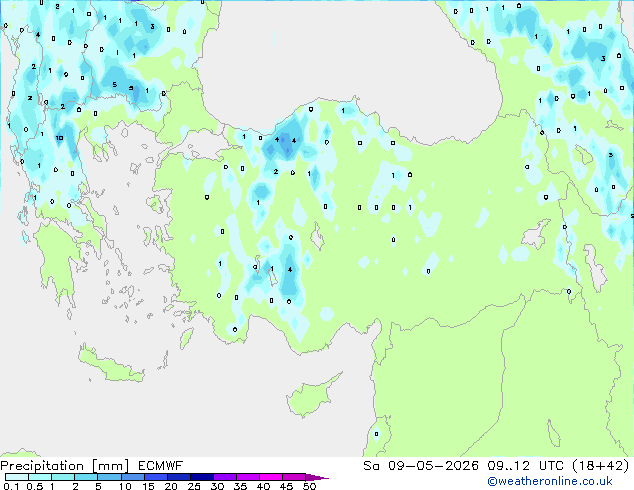Click the '09..12 UTC' time text
634x490 pixels.
[526, 466]
